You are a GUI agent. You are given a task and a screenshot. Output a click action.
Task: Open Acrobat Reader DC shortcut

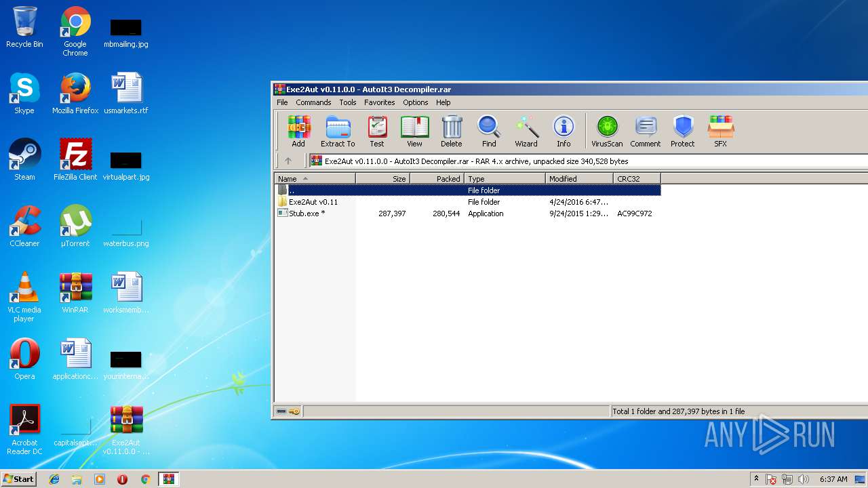pos(24,430)
